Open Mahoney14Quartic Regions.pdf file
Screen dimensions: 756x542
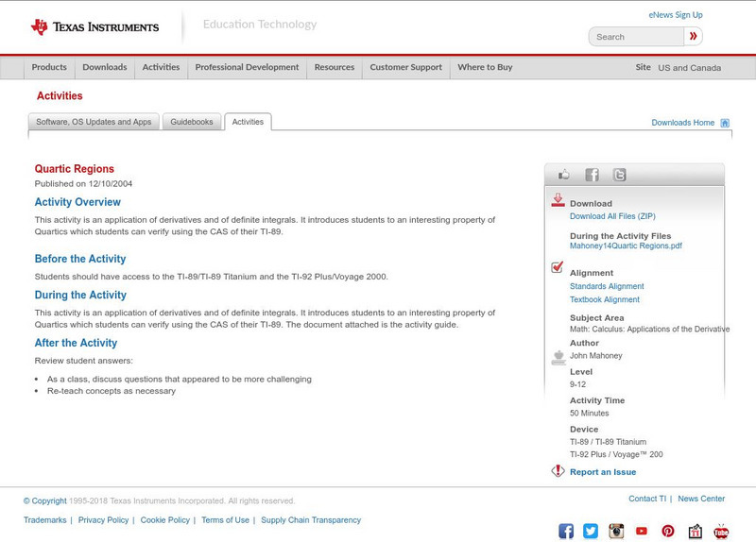point(626,246)
